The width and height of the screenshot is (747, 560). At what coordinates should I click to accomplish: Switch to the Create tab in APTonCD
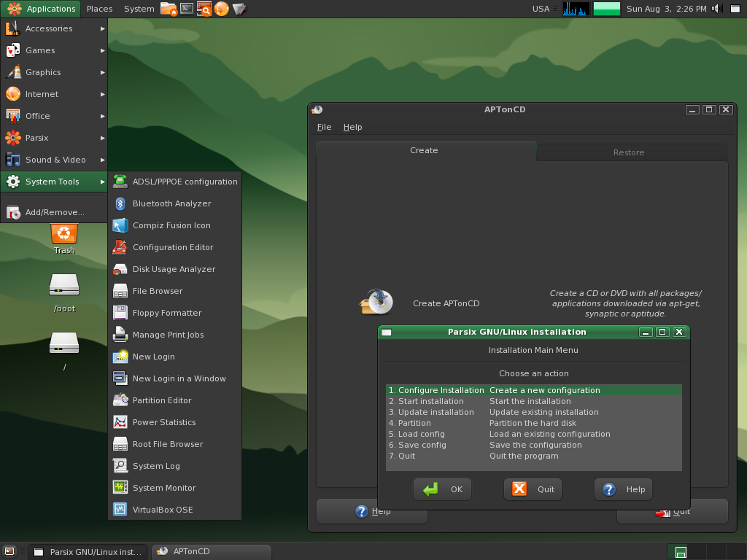pyautogui.click(x=426, y=150)
